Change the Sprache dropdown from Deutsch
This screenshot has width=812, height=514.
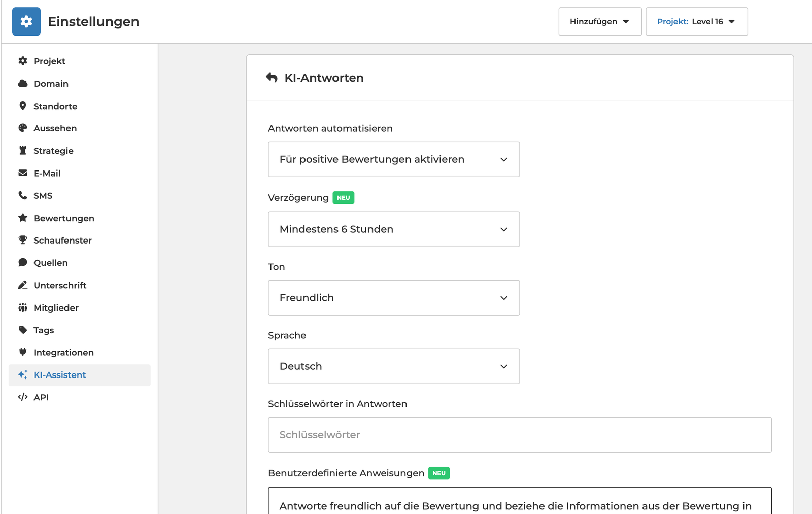(x=393, y=366)
